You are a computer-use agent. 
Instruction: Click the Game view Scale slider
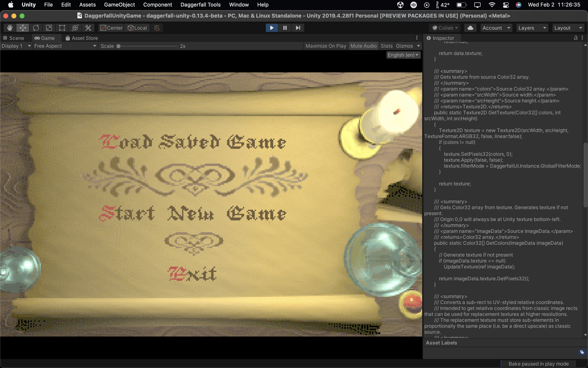tap(148, 46)
